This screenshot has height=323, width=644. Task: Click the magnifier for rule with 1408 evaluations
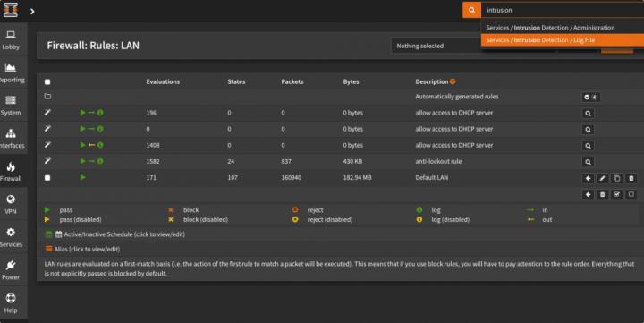click(589, 146)
